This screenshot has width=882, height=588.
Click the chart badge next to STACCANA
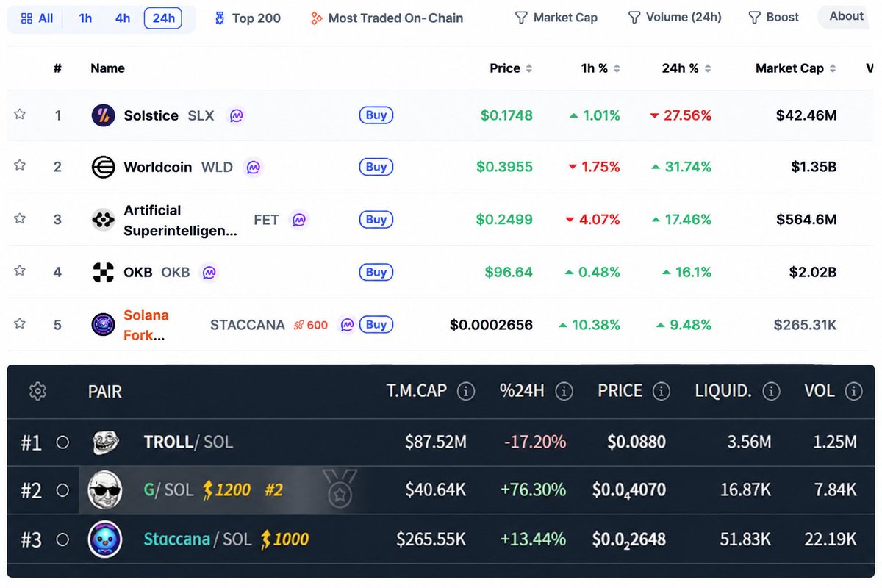click(x=348, y=324)
